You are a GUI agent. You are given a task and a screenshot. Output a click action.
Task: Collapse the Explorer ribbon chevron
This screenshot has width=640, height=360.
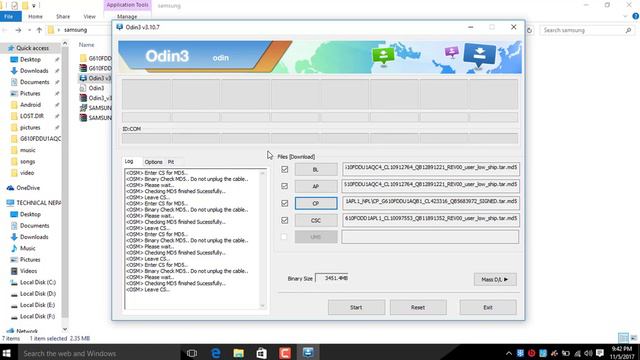click(x=625, y=16)
